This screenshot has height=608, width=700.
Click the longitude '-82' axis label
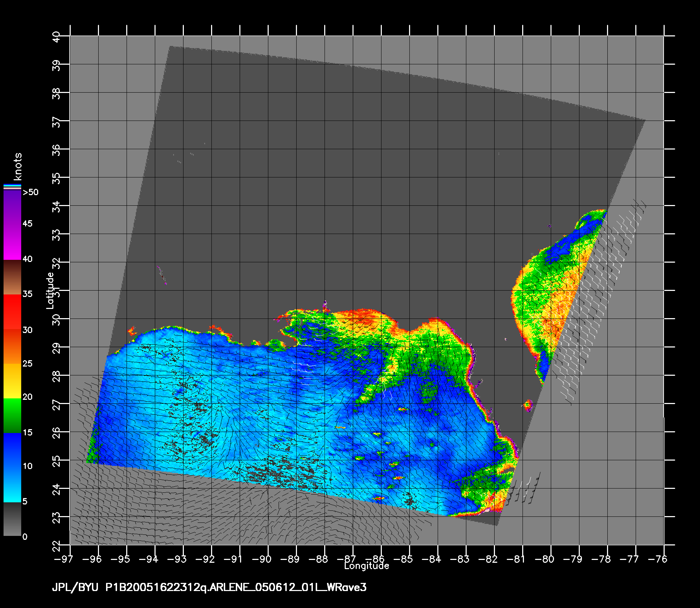point(489,559)
